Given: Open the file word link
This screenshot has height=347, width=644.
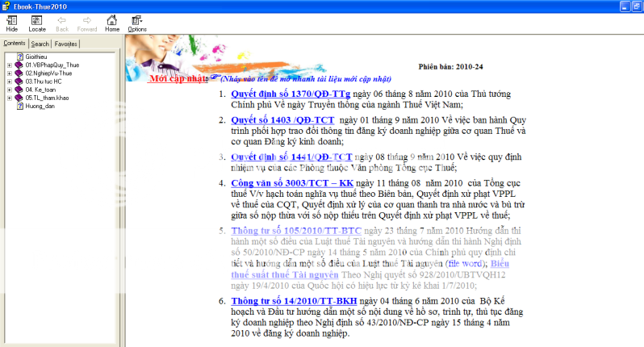Looking at the screenshot, I should (465, 263).
